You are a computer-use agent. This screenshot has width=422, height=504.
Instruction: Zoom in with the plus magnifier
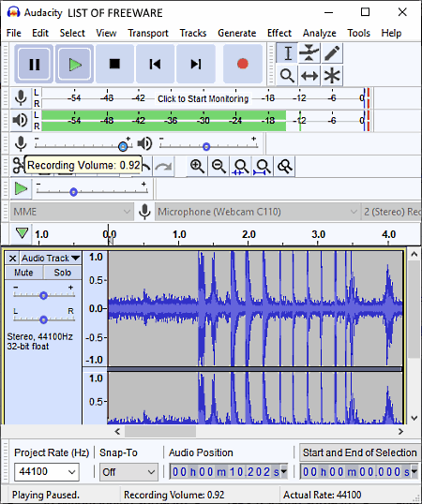click(x=197, y=167)
